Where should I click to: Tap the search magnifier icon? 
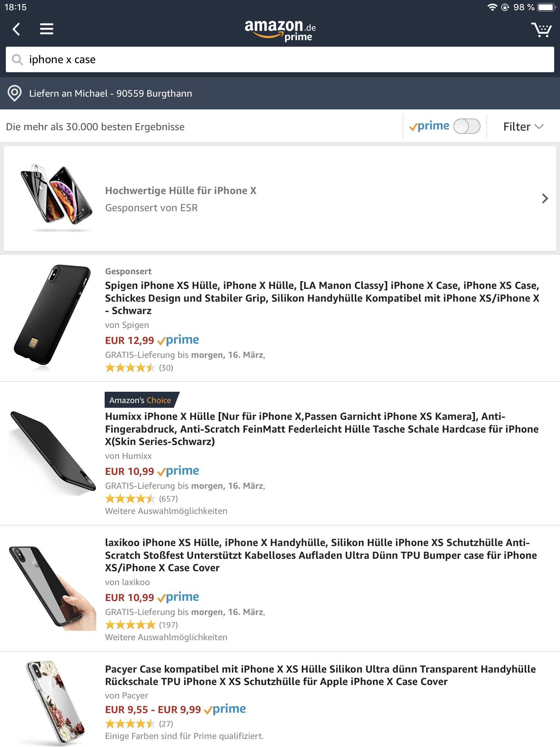[17, 59]
